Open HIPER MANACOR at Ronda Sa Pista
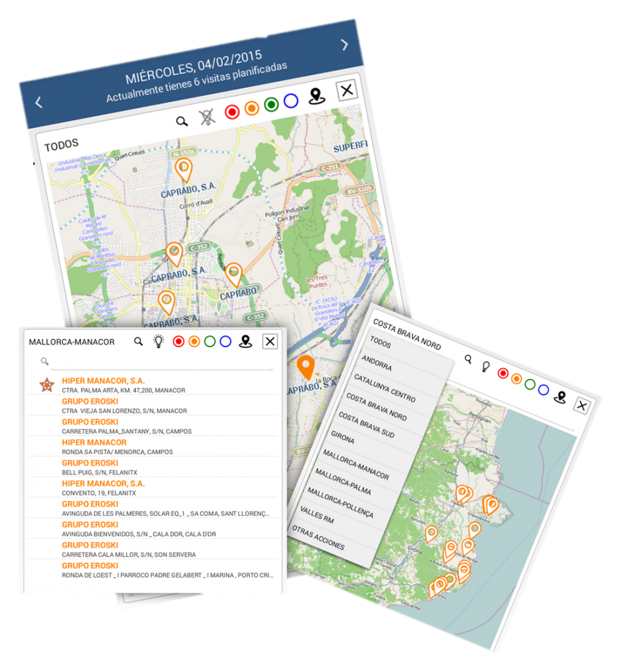621x672 pixels. (x=94, y=443)
